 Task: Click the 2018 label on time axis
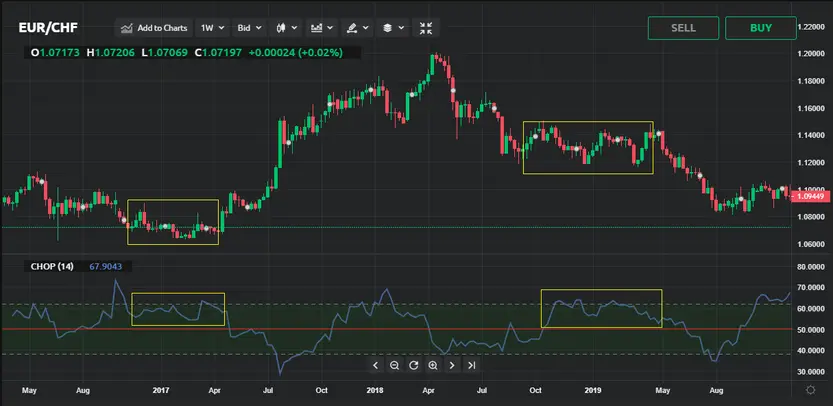375,391
